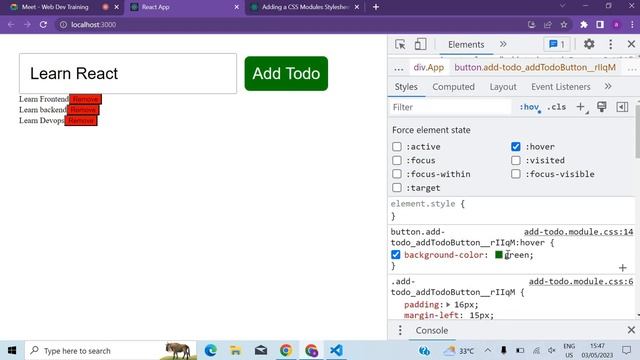The width and height of the screenshot is (640, 360).
Task: Switch to the Computed tab
Action: pos(453,87)
